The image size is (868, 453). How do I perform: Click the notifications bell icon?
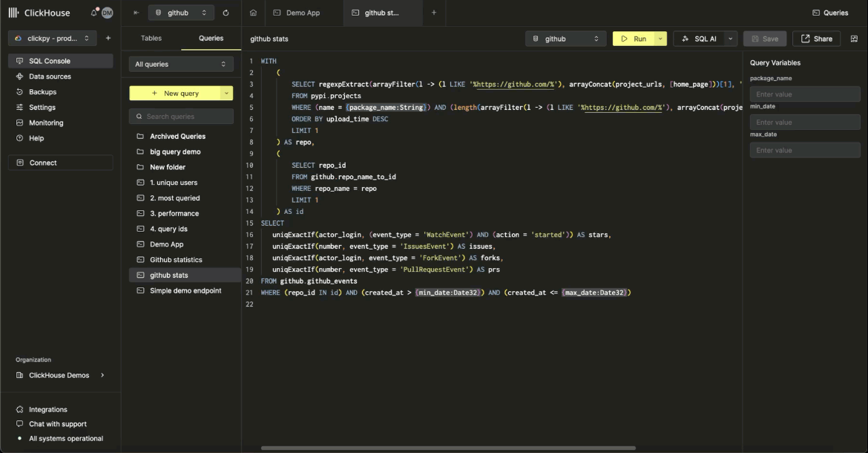[x=94, y=13]
